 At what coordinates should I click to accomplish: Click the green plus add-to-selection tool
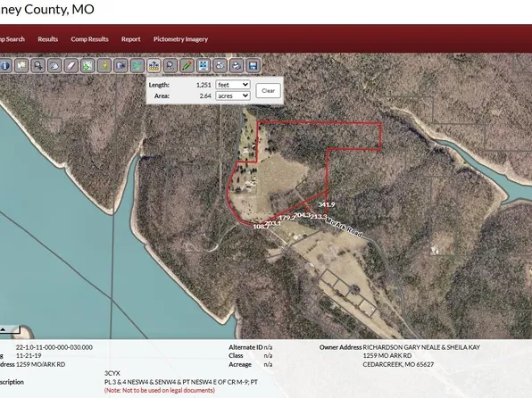(x=87, y=65)
